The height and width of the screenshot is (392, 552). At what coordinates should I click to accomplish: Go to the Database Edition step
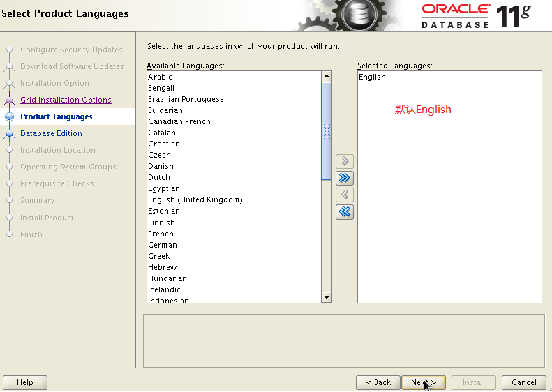(x=52, y=133)
